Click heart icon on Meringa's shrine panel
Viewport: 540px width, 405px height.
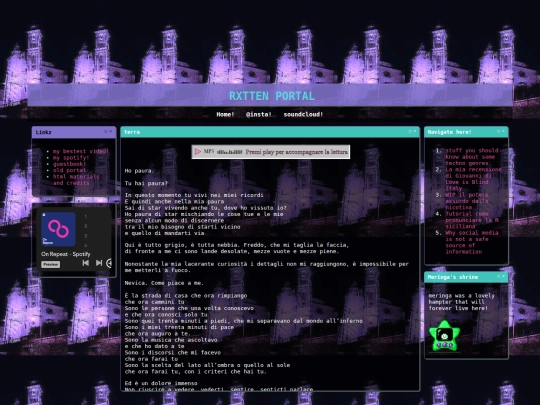click(x=498, y=276)
